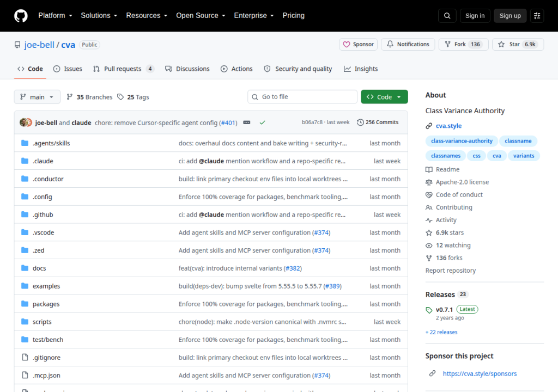Expand commit message details ellipsis
Screen dimensions: 558x392
click(247, 122)
